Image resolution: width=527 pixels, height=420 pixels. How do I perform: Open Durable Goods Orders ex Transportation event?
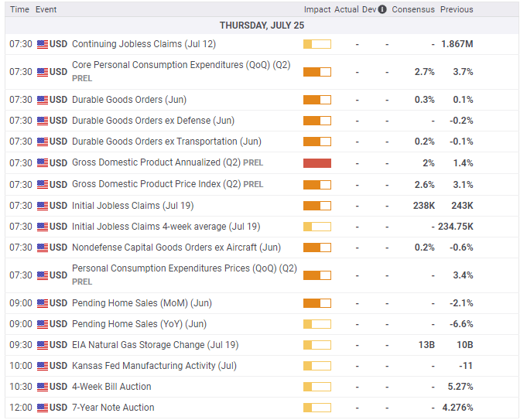tap(166, 142)
